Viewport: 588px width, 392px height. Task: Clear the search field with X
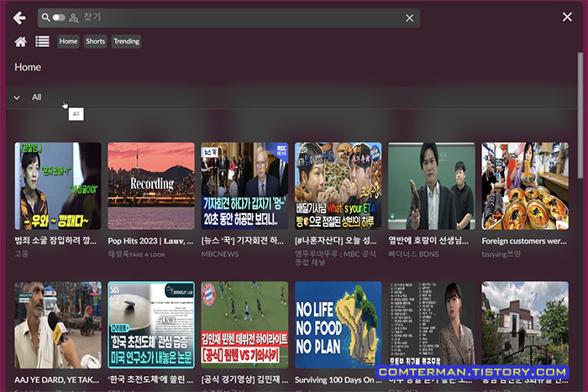click(x=410, y=18)
